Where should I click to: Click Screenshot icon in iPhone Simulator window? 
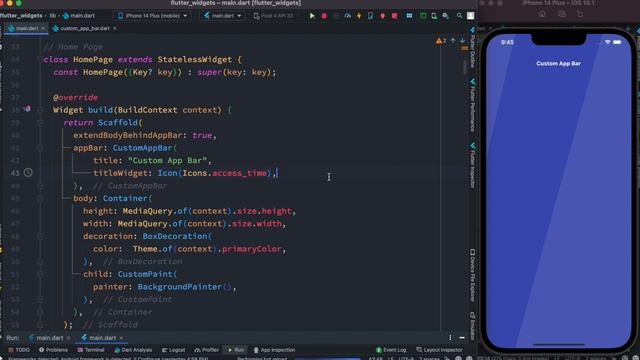click(562, 14)
